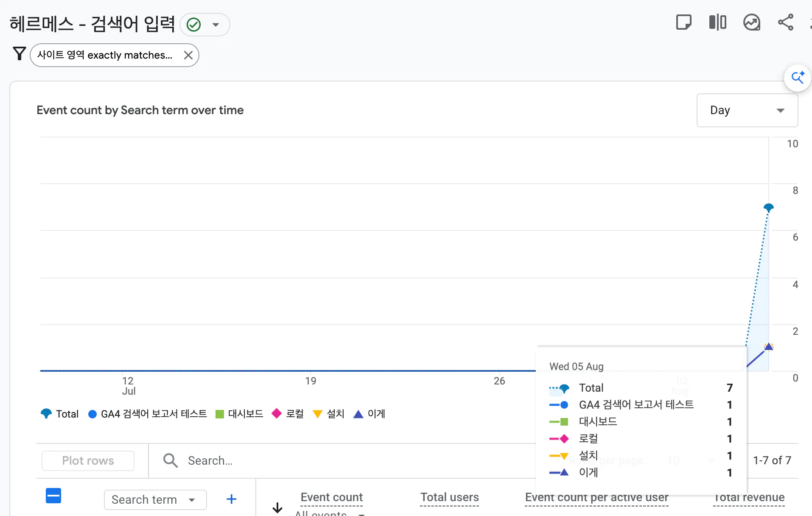Click the Total data point on chart
Screen dimensions: 812x516
pyautogui.click(x=768, y=208)
